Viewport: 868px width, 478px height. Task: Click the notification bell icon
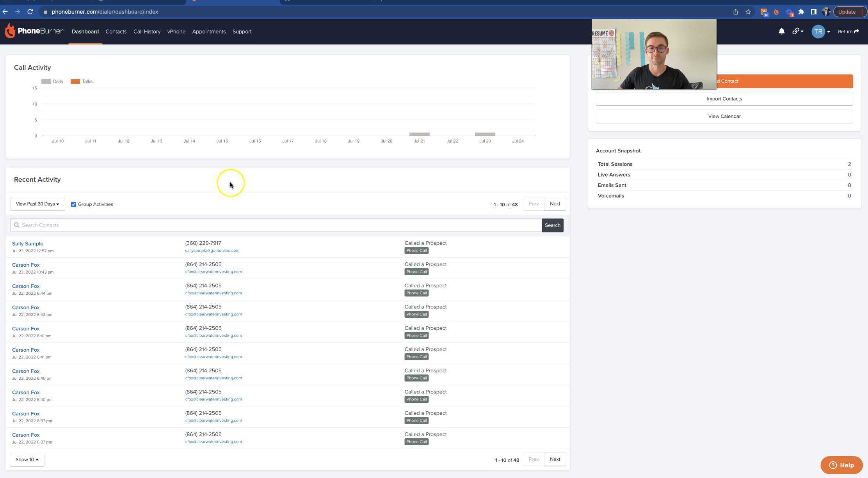tap(781, 32)
